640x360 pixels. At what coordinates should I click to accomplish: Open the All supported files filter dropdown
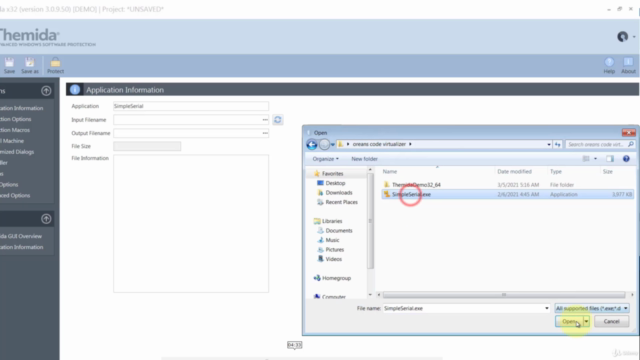(591, 309)
